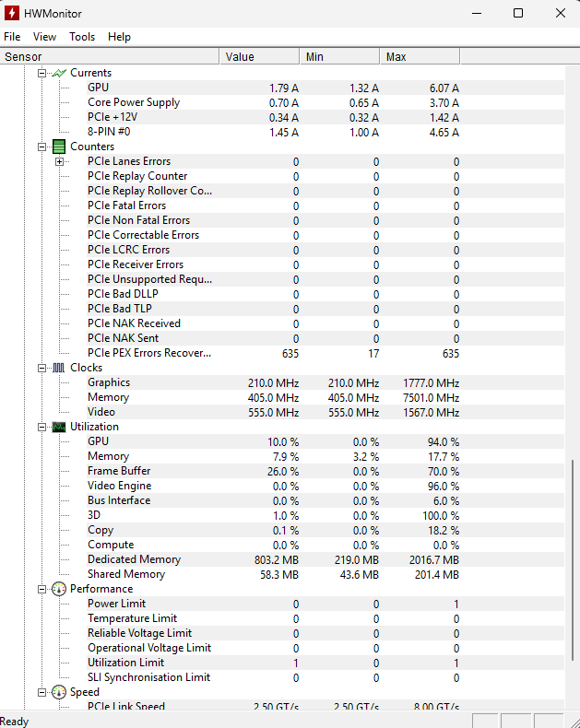Viewport: 580px width, 728px height.
Task: Click the vertical scrollbar thumb
Action: (x=573, y=560)
